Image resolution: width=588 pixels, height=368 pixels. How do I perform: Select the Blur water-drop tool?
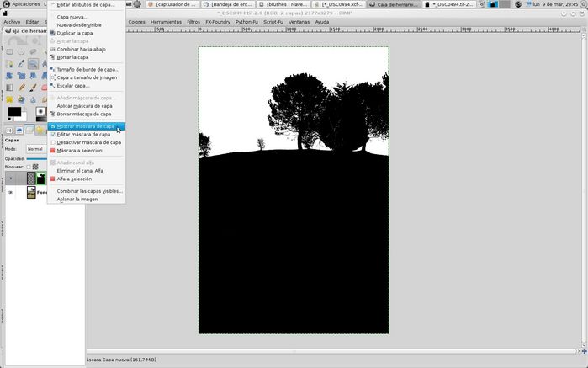(x=33, y=99)
